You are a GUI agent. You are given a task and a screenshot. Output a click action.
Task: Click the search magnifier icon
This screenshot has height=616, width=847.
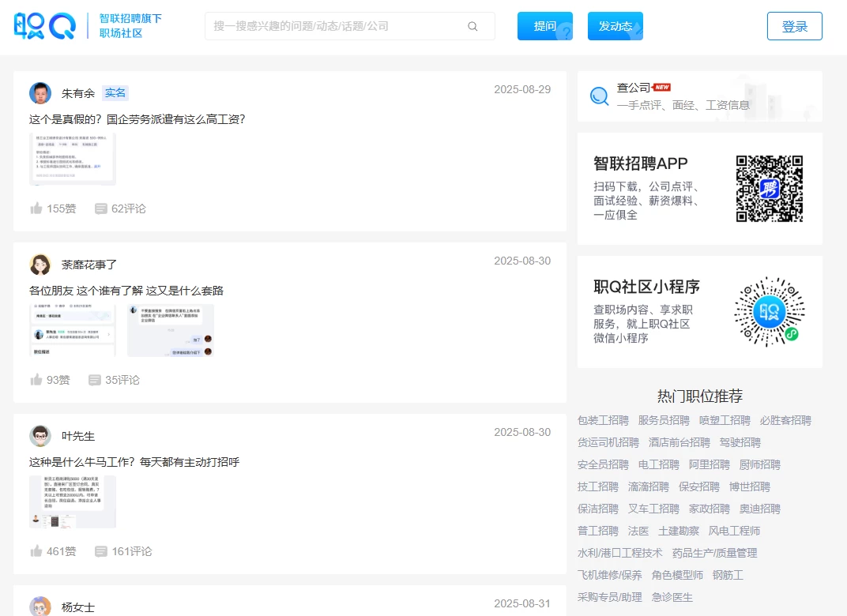pyautogui.click(x=472, y=26)
